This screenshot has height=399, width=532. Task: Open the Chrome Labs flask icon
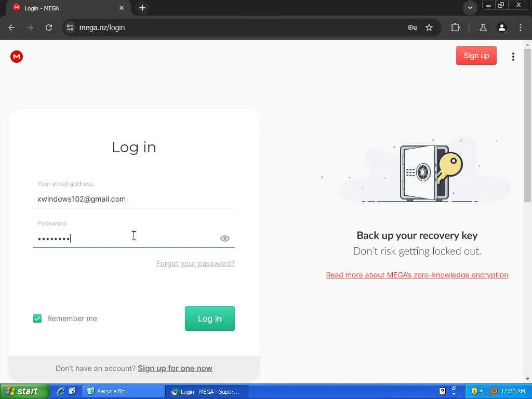[x=483, y=28]
